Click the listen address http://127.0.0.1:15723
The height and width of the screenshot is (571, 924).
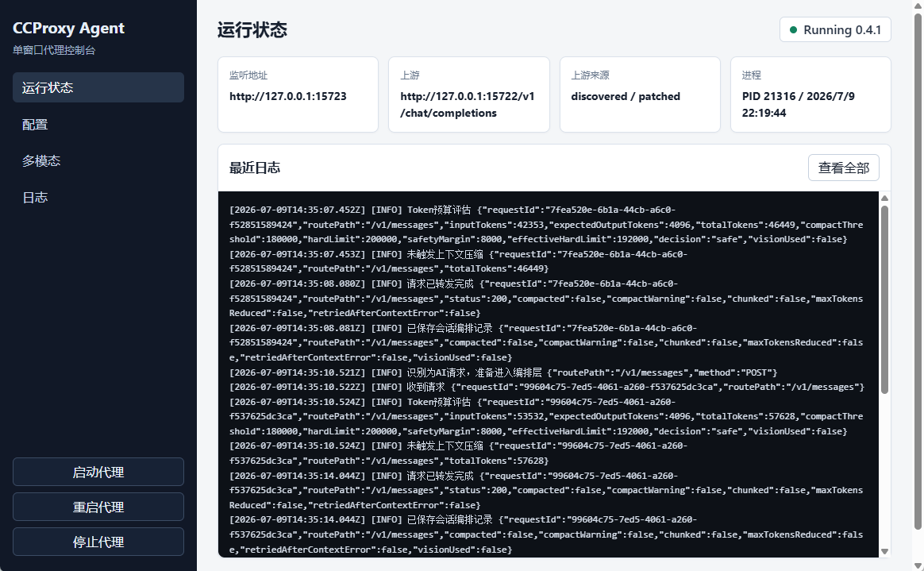point(288,96)
